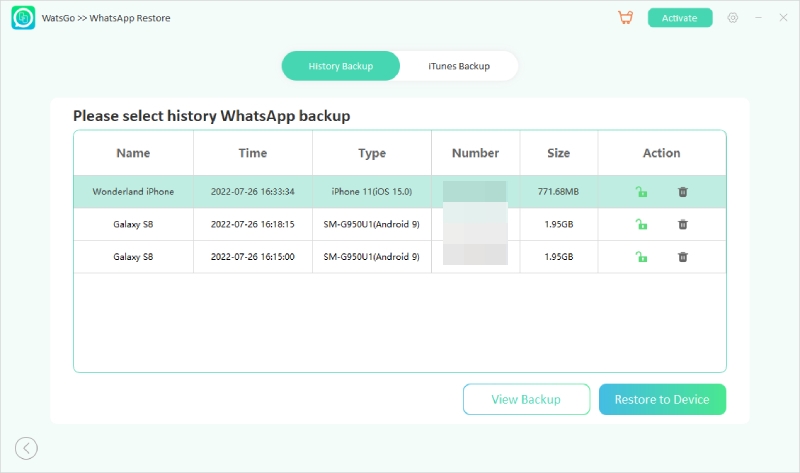Select the History Backup tab

tap(341, 66)
